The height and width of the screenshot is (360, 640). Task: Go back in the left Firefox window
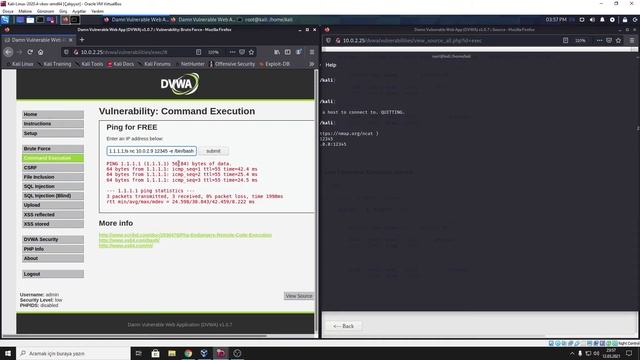tap(9, 52)
